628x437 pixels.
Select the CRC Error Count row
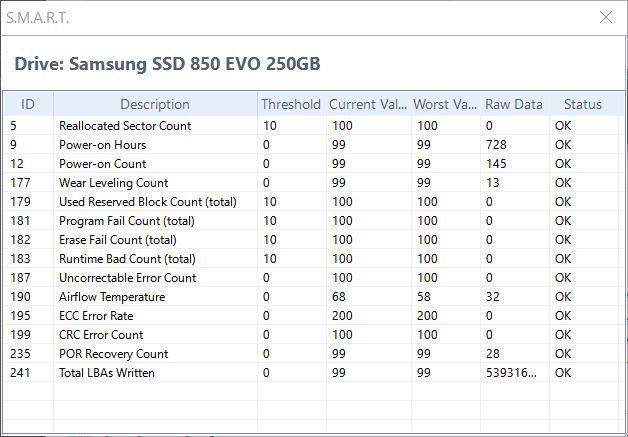click(312, 335)
